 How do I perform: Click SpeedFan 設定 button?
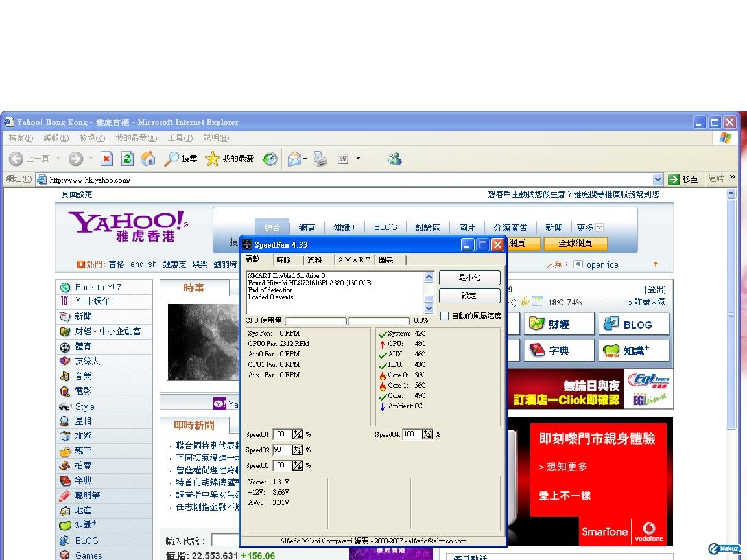point(469,296)
